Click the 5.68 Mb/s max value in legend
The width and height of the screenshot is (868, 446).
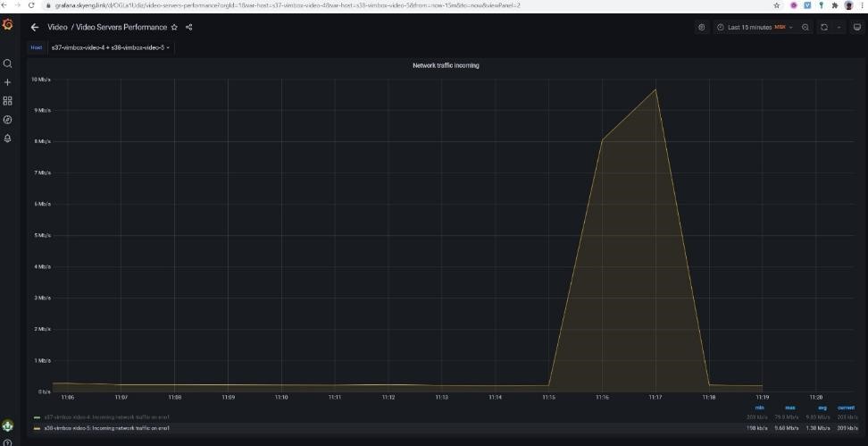789,428
